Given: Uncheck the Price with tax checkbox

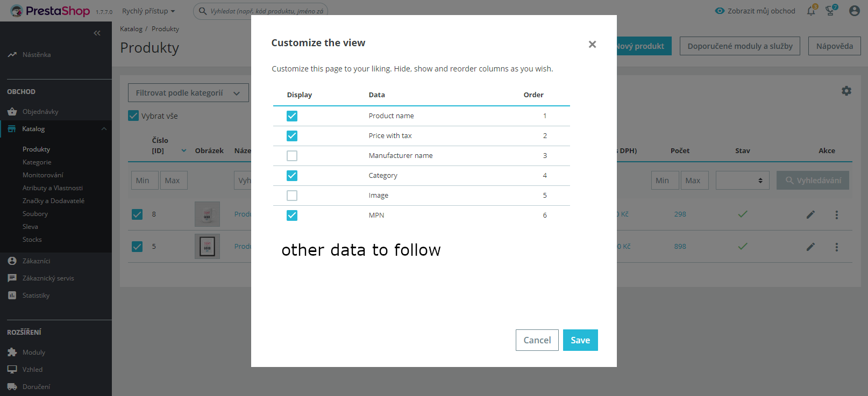Looking at the screenshot, I should [x=292, y=136].
